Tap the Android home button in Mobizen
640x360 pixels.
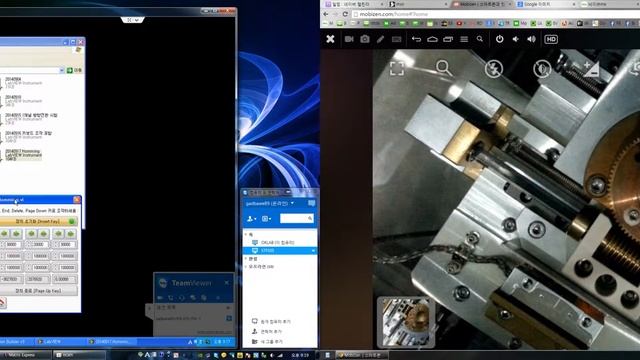432,39
